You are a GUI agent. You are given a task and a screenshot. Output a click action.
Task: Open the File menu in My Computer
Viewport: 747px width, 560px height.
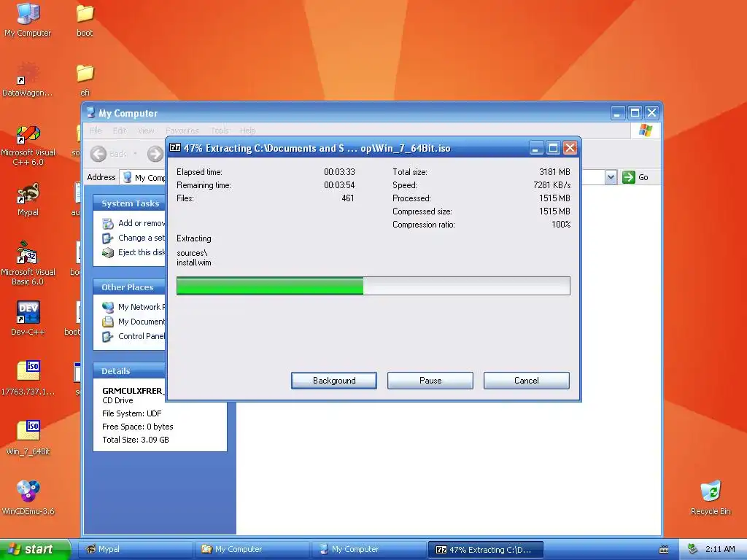96,131
